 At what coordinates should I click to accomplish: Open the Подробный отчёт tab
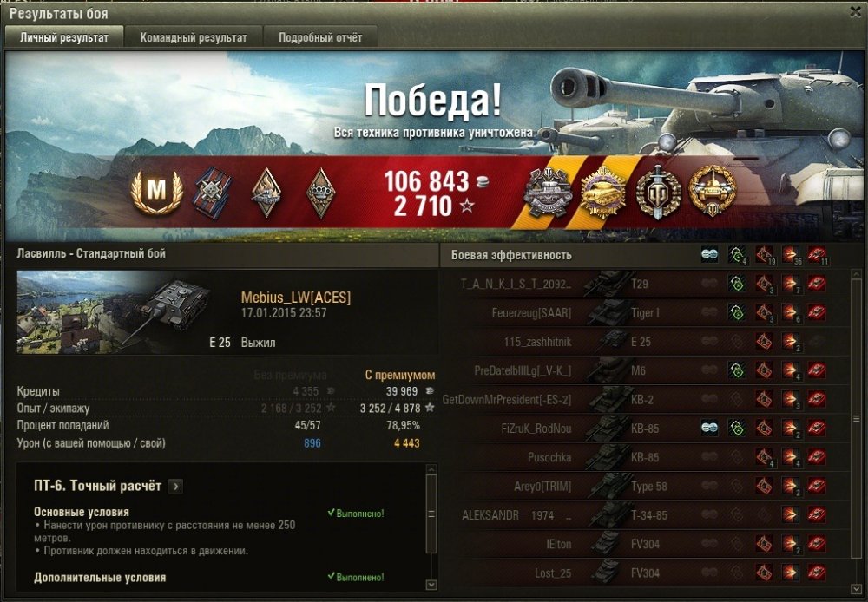click(320, 37)
